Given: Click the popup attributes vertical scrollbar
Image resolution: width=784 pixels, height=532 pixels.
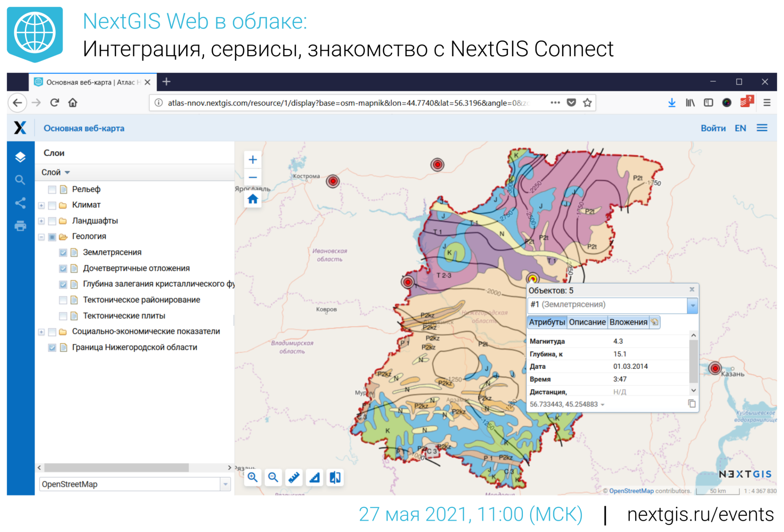Looking at the screenshot, I should 693,361.
